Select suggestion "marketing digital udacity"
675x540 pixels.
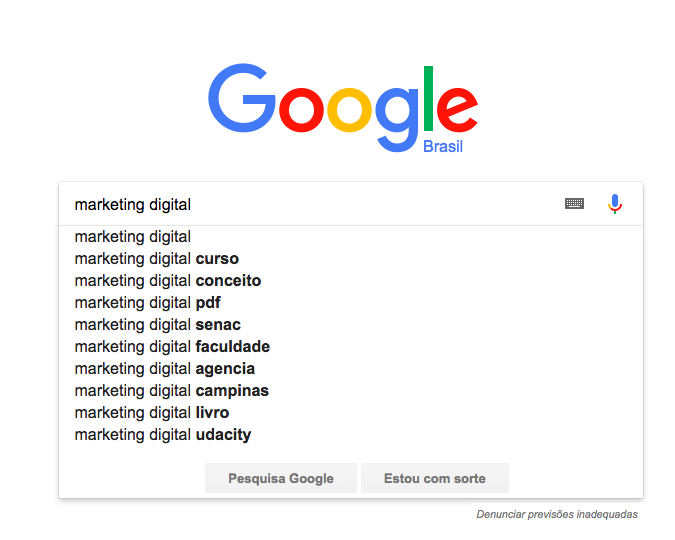[x=163, y=435]
